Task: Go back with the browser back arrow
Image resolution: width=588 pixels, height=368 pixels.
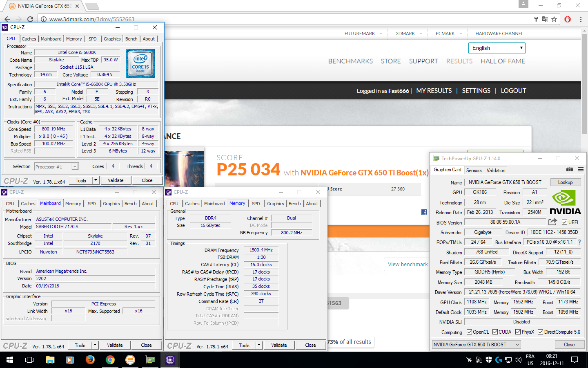Action: point(7,19)
